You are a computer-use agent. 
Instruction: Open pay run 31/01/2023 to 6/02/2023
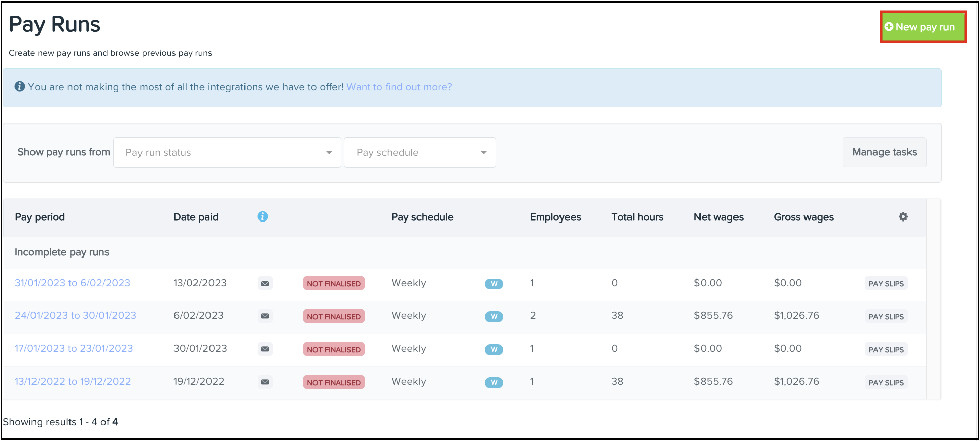(x=73, y=283)
